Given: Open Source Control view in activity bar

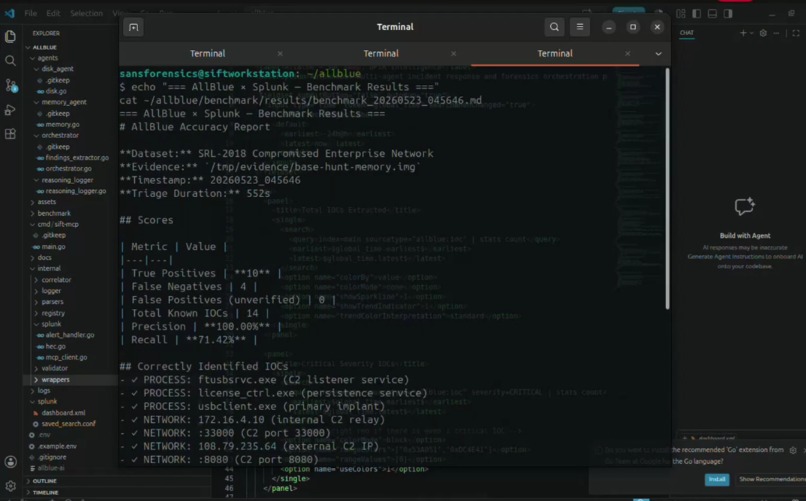Looking at the screenshot, I should click(10, 85).
